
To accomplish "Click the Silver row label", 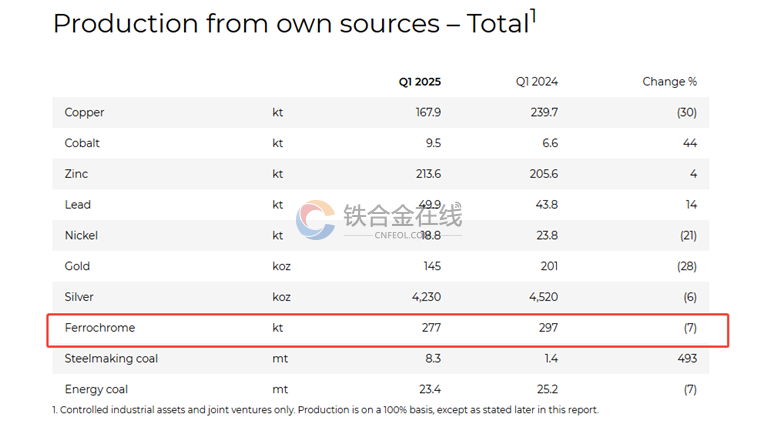I will coord(79,297).
